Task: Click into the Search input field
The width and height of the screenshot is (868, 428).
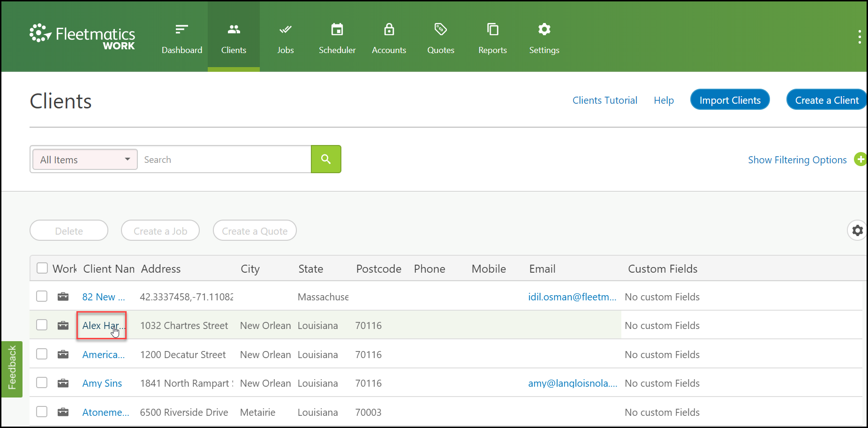Action: [x=225, y=160]
